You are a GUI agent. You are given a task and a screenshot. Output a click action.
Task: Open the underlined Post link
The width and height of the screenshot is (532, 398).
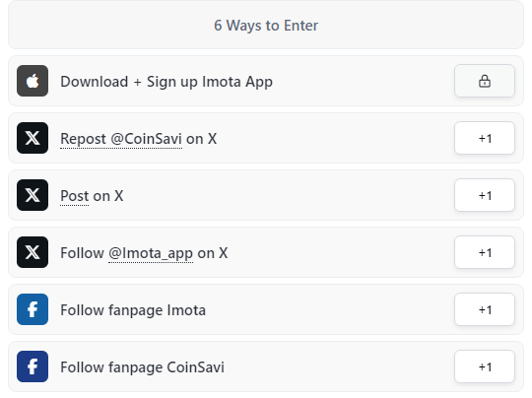[75, 196]
